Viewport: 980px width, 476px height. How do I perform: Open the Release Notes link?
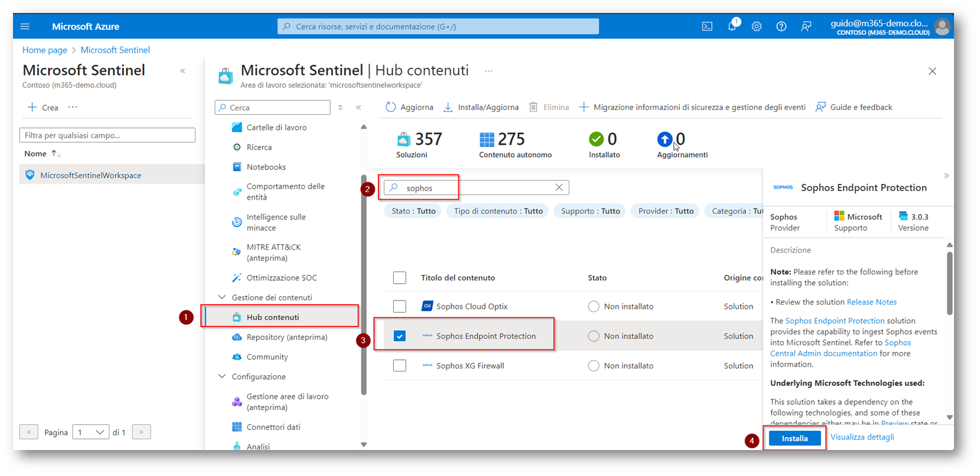871,302
